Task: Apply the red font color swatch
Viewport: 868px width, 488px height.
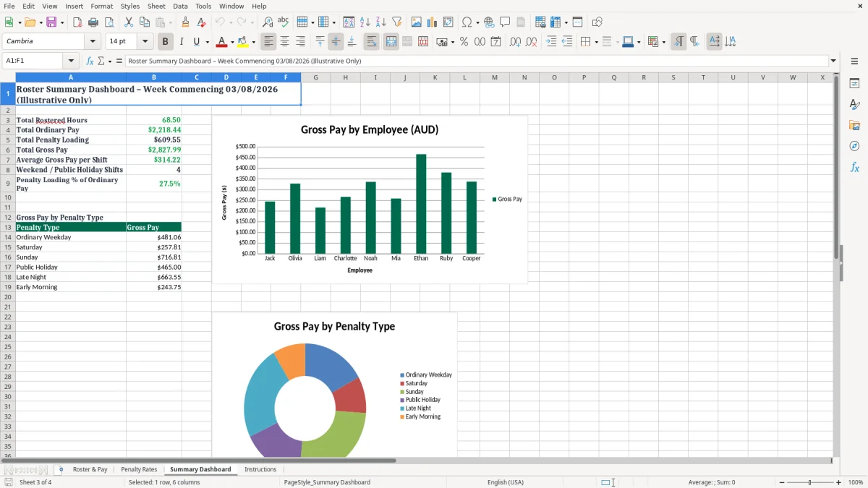Action: click(222, 42)
